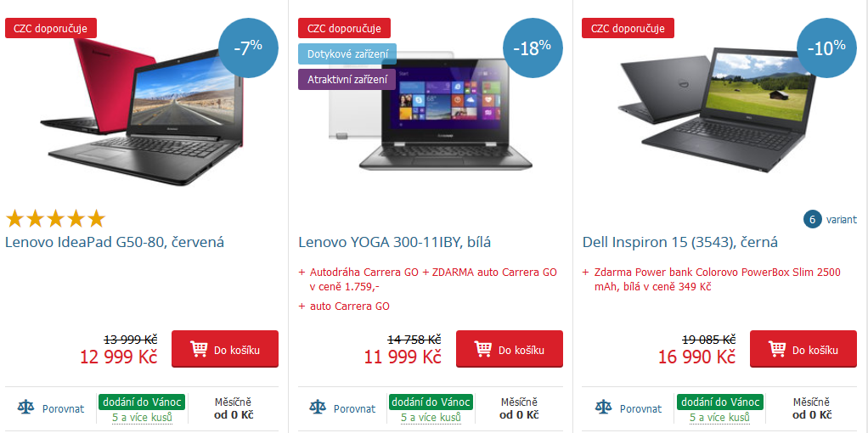Click the compare scales icon under Lenovo YOGA
Viewport: 868px width, 433px height.
(317, 408)
